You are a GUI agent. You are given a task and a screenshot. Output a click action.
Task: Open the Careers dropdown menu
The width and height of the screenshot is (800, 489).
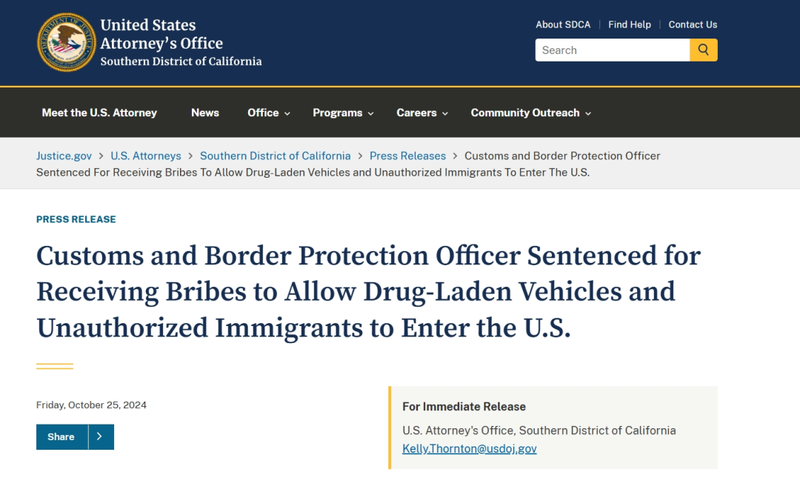(x=422, y=113)
